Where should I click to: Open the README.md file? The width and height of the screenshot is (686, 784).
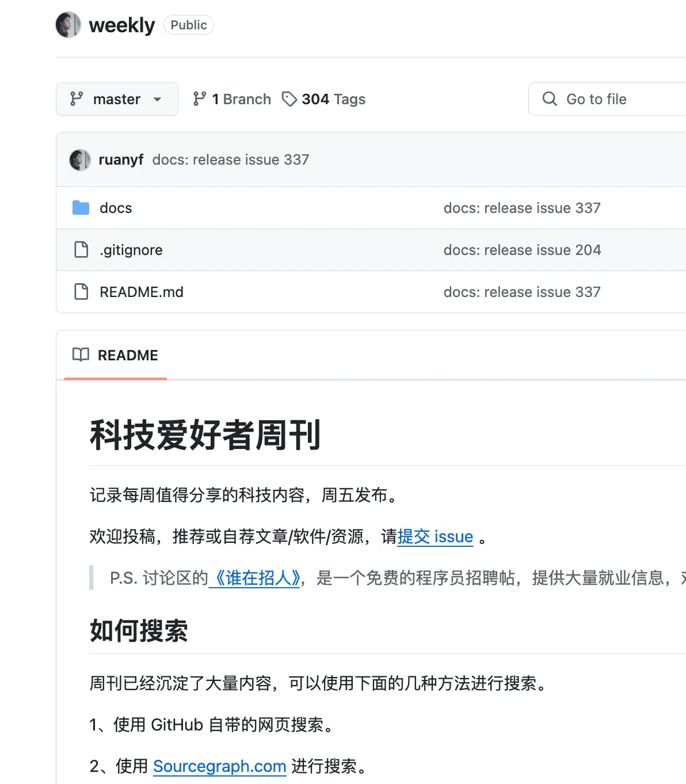click(142, 292)
